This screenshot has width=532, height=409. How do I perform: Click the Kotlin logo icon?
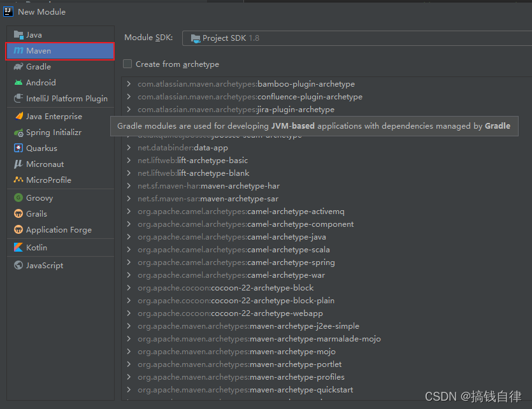coord(18,248)
